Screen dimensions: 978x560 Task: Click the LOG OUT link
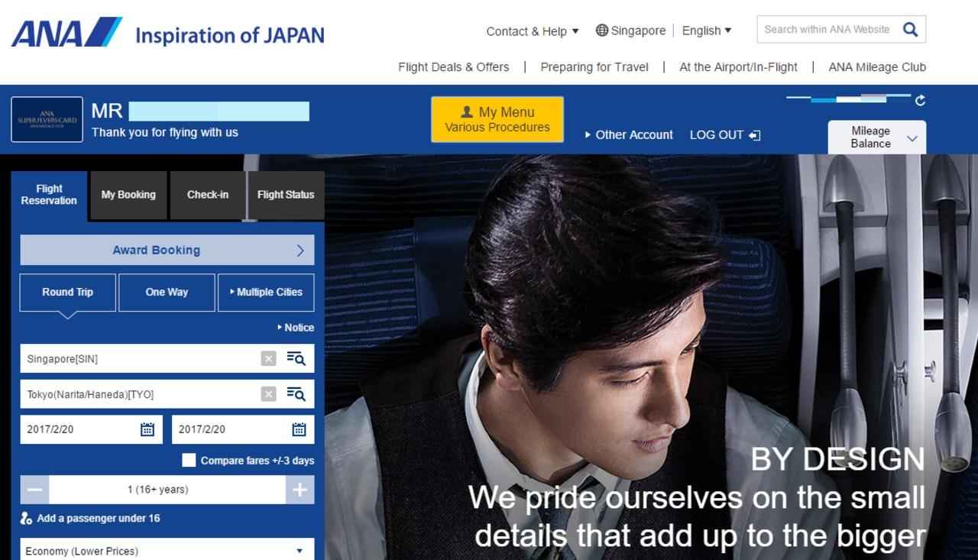click(724, 134)
